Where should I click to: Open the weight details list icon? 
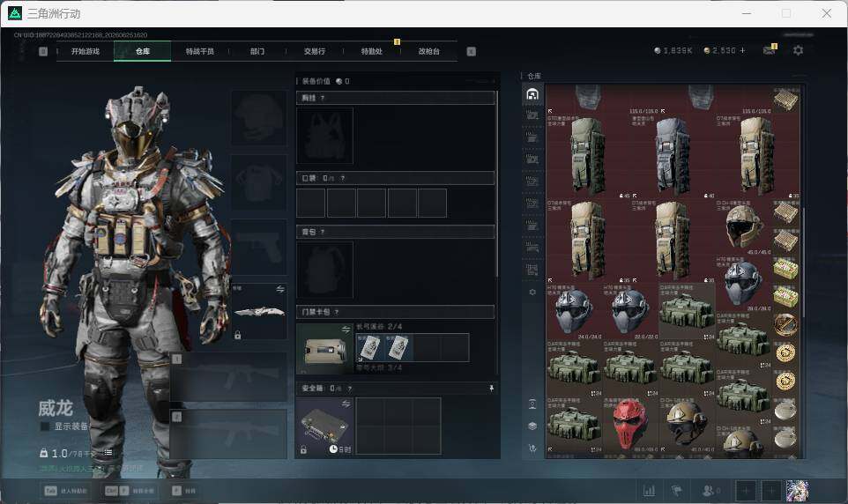tap(108, 453)
